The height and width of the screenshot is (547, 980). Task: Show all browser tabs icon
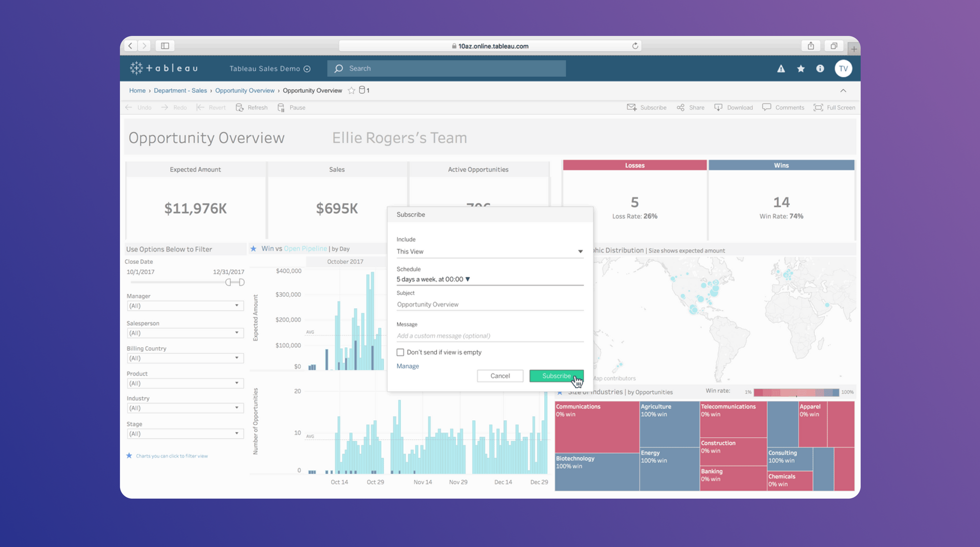click(x=833, y=46)
